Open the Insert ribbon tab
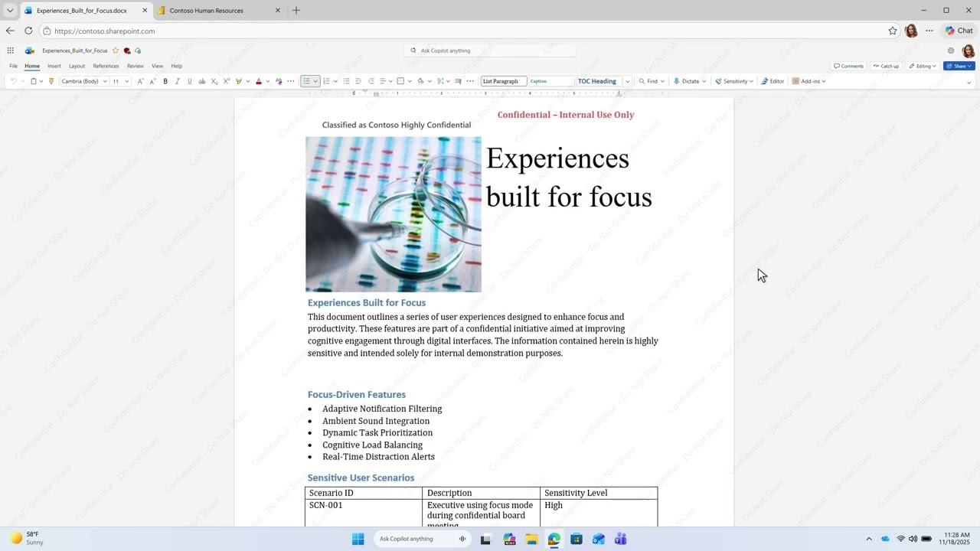The height and width of the screenshot is (551, 980). click(54, 66)
